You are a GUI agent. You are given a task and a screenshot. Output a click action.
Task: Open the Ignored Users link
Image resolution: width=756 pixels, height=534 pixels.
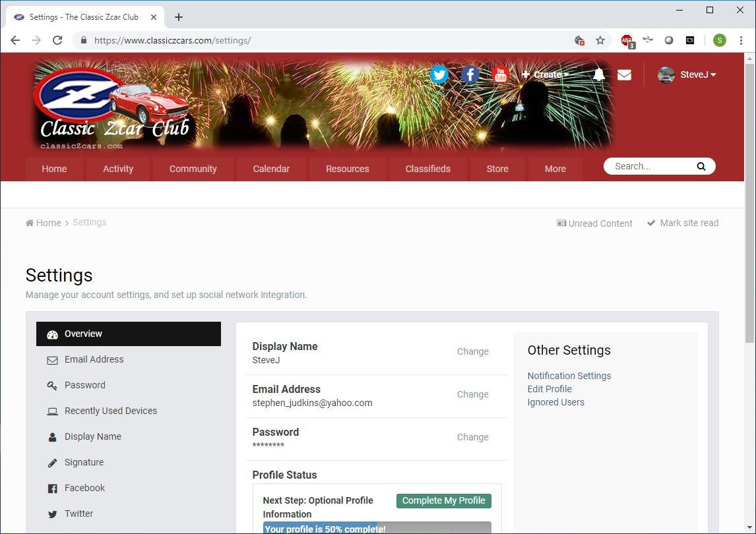(555, 402)
